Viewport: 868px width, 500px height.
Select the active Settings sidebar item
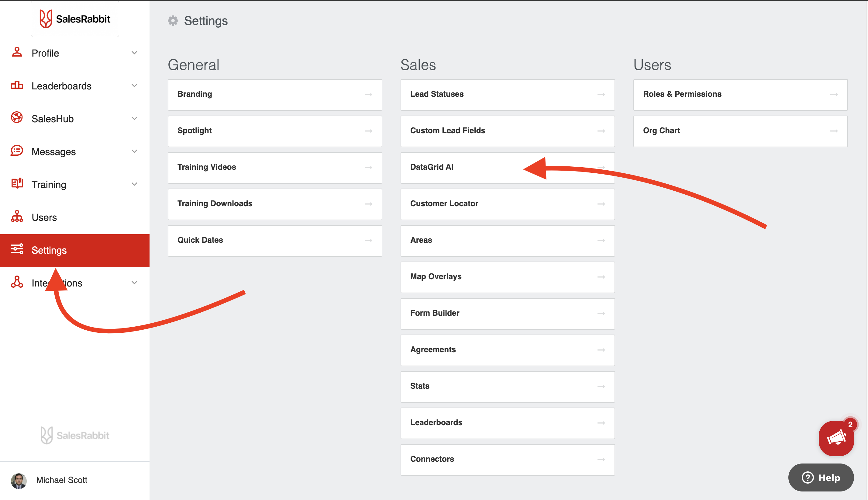(x=75, y=250)
